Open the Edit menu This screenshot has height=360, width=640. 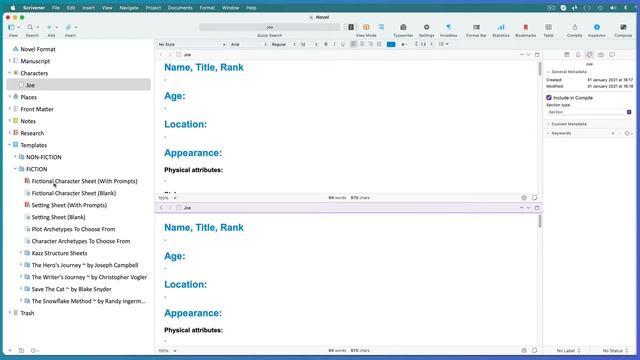71,8
